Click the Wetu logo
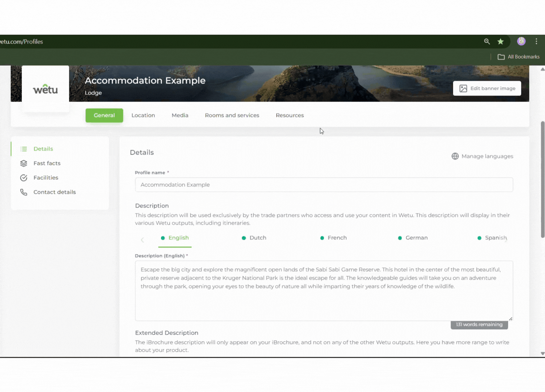The image size is (545, 392). [45, 89]
